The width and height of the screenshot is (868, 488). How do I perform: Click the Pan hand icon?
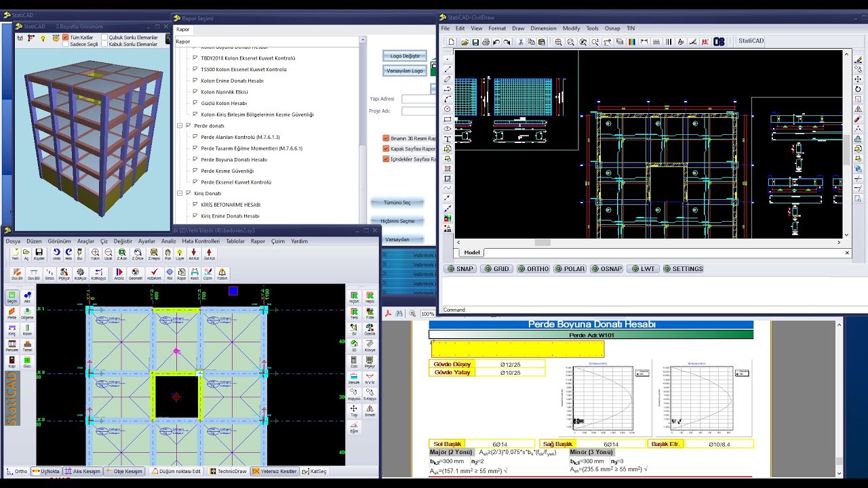coord(168,254)
